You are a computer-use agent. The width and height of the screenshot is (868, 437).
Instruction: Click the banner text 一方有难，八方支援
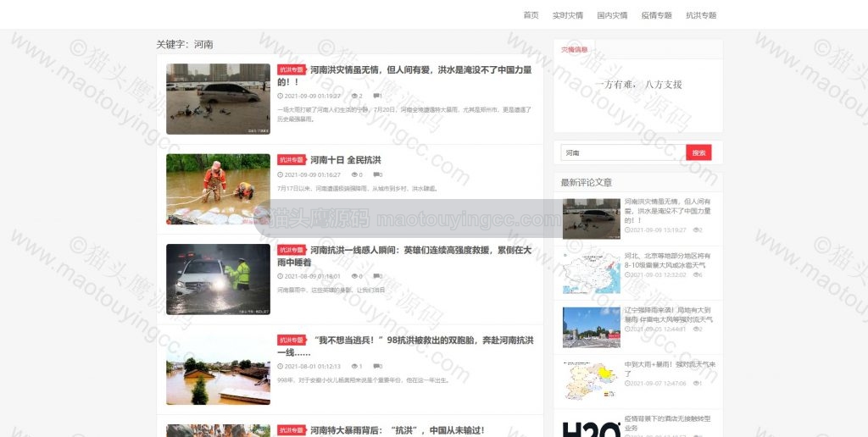pyautogui.click(x=638, y=85)
